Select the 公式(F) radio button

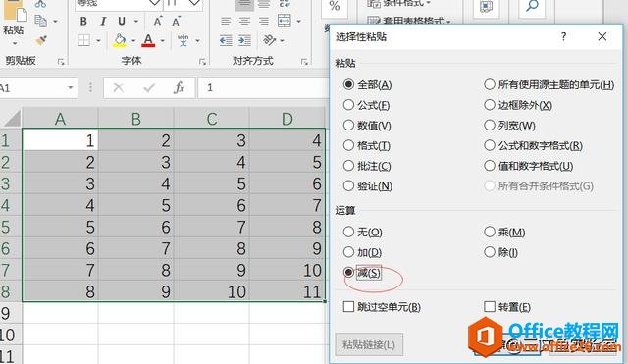click(x=348, y=105)
